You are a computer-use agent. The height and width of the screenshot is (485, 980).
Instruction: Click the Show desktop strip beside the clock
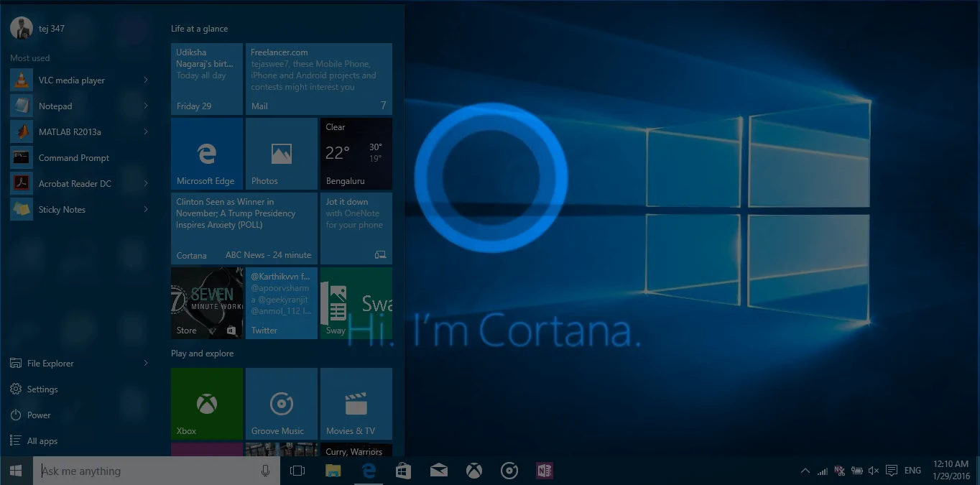click(x=978, y=471)
